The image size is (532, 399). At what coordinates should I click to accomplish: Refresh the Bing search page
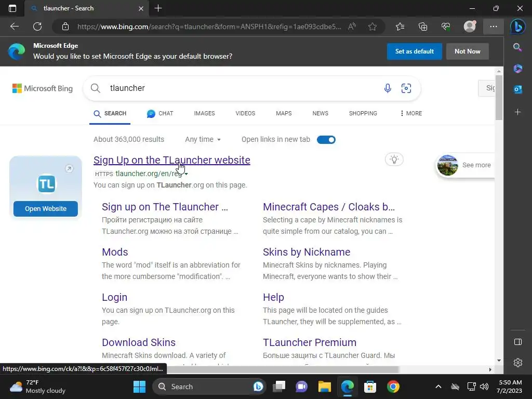[37, 26]
